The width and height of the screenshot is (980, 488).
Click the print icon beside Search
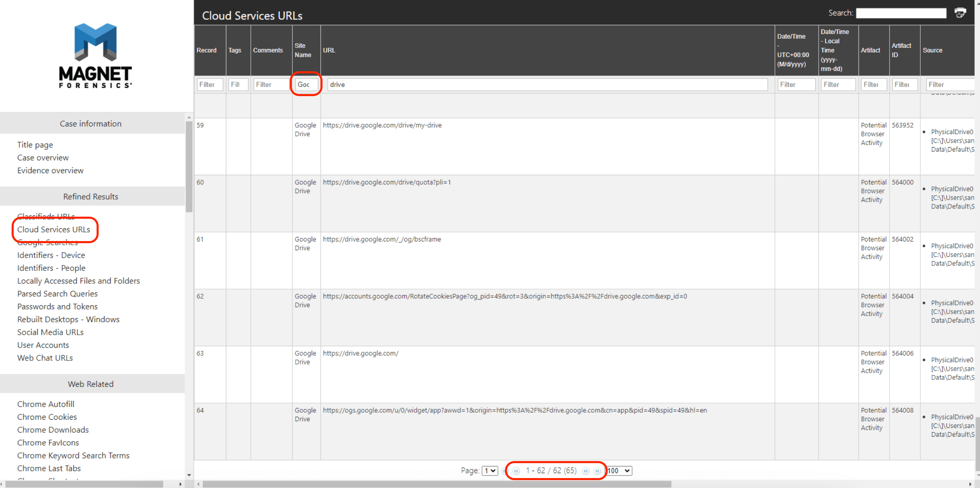tap(960, 13)
